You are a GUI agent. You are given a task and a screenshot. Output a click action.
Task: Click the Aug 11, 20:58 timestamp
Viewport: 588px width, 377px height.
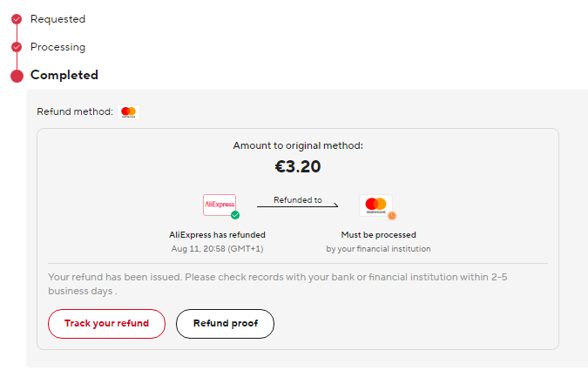click(x=217, y=249)
